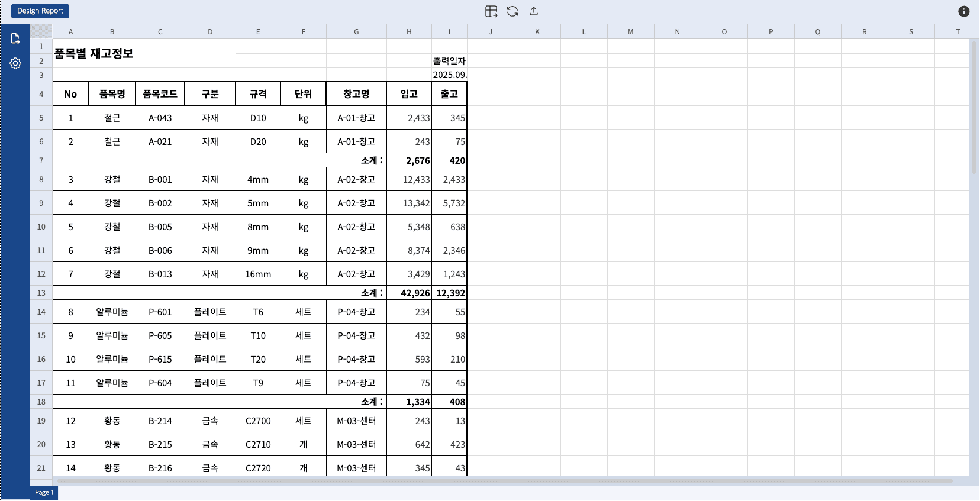The image size is (980, 501).
Task: Click the select-all corner cell
Action: 41,32
